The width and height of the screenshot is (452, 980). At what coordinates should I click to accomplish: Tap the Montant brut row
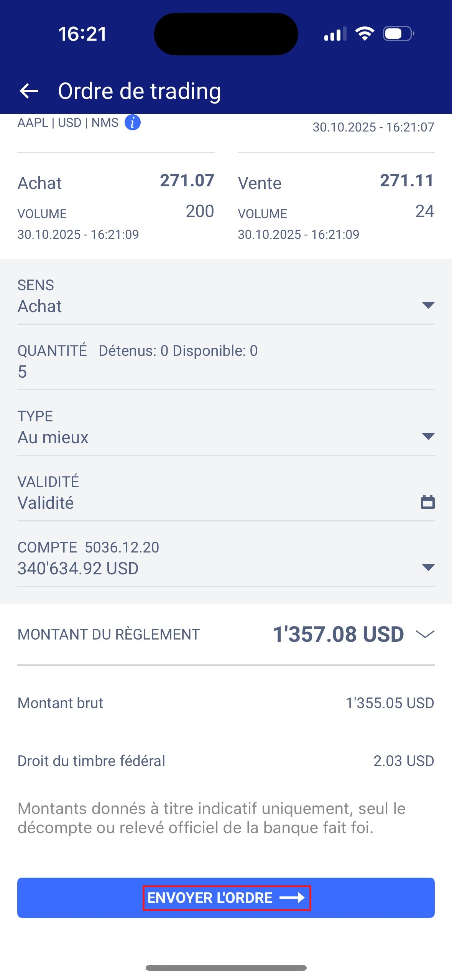pyautogui.click(x=225, y=703)
